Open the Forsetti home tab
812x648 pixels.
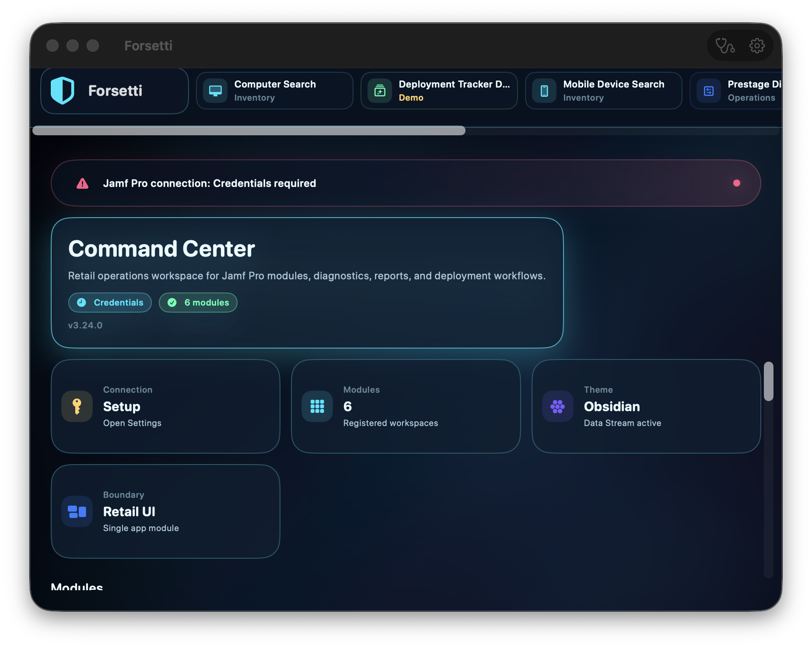[x=115, y=91]
